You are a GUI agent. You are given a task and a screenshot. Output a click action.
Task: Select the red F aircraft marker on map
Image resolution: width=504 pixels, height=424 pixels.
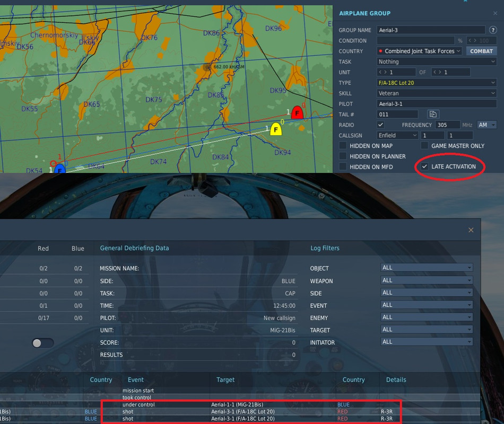[297, 112]
